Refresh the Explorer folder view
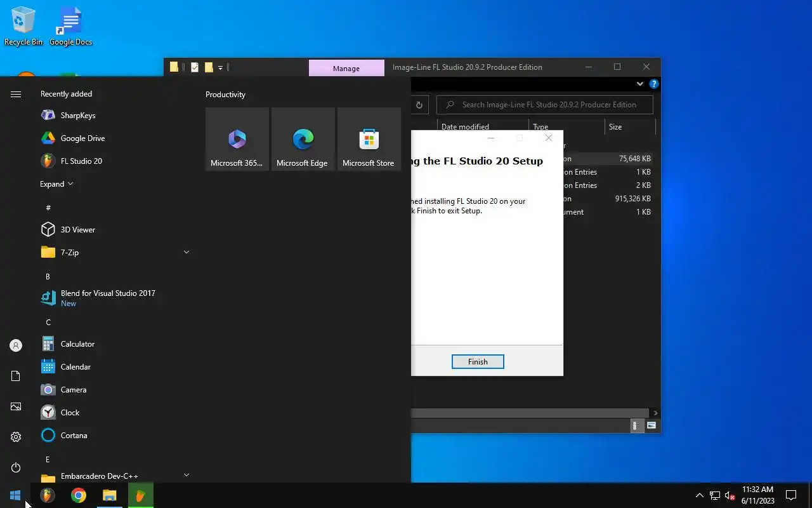Image resolution: width=812 pixels, height=508 pixels. click(419, 105)
